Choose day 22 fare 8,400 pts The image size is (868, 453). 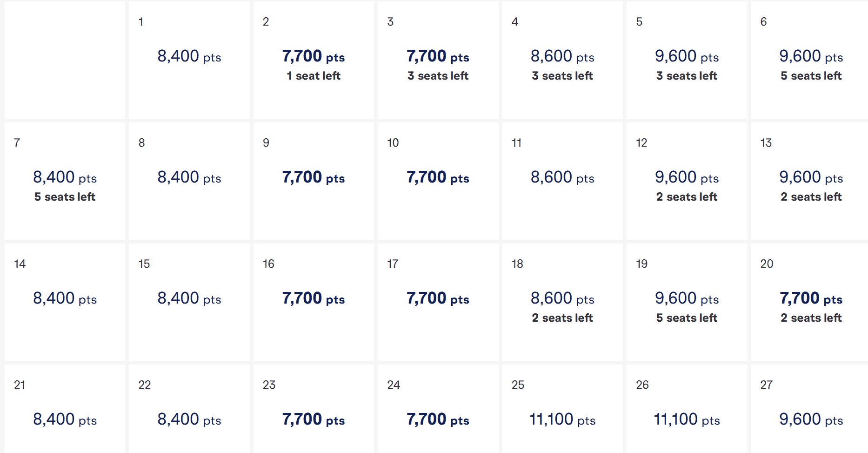click(189, 409)
